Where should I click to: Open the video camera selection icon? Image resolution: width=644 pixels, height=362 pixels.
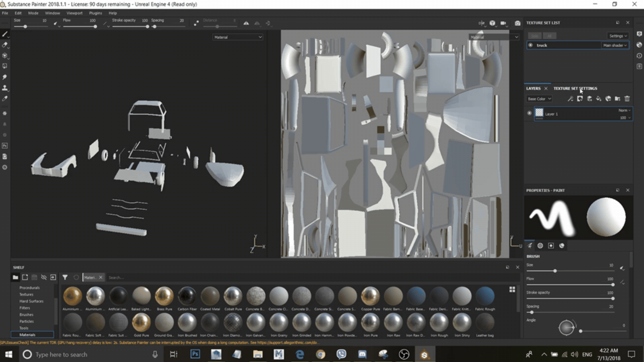pyautogui.click(x=503, y=23)
